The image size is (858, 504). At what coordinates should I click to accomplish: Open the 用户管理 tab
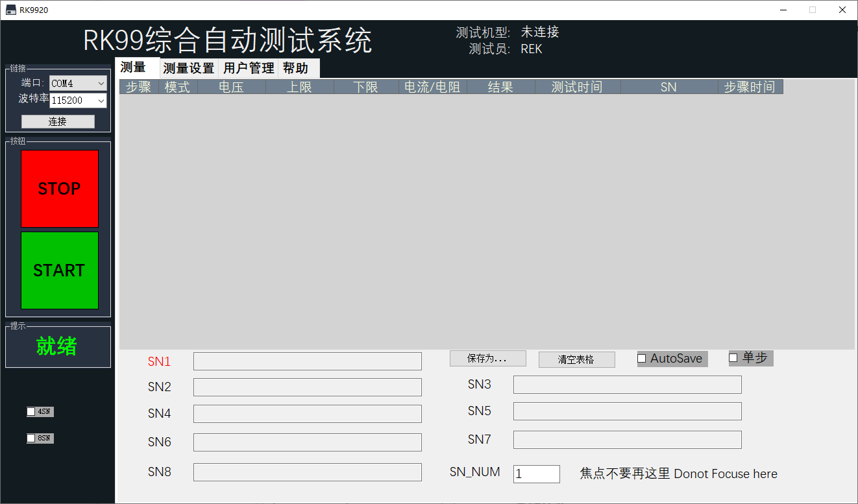pyautogui.click(x=249, y=68)
